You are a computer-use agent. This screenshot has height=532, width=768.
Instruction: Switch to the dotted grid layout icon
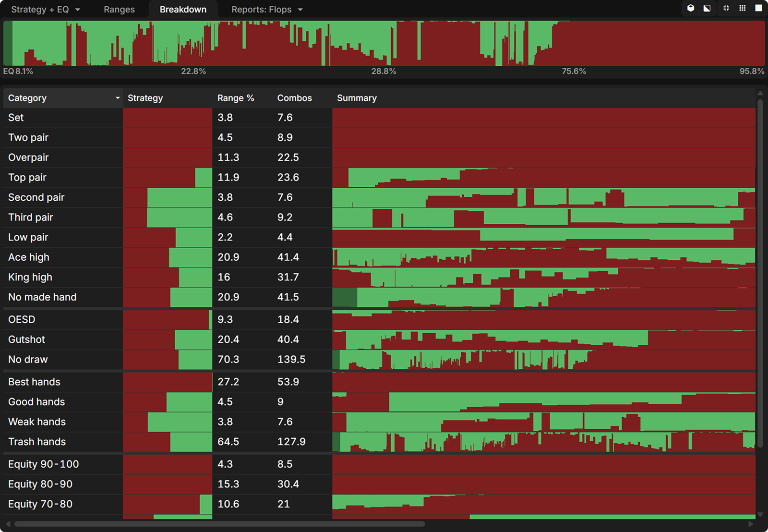coord(742,8)
